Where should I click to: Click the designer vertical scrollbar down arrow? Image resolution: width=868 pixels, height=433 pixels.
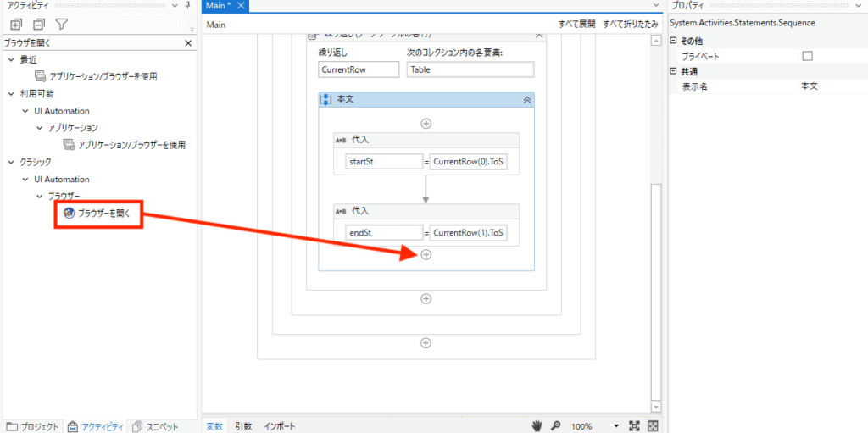tap(657, 407)
